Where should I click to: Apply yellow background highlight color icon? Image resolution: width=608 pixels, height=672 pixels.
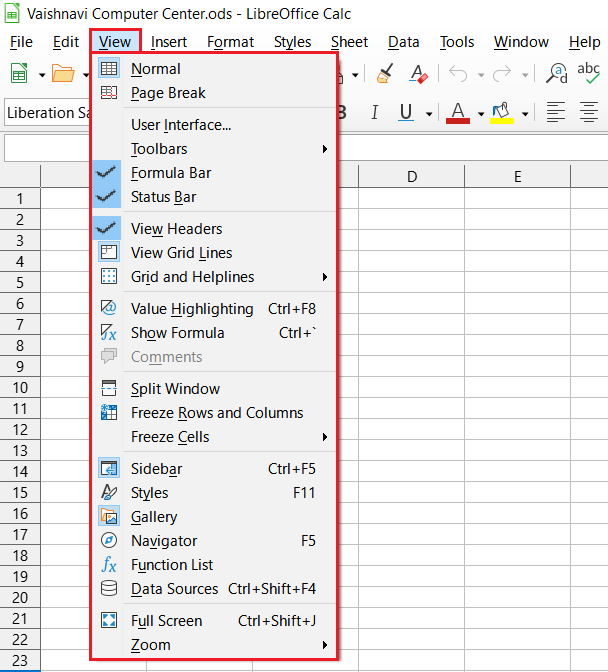click(502, 113)
